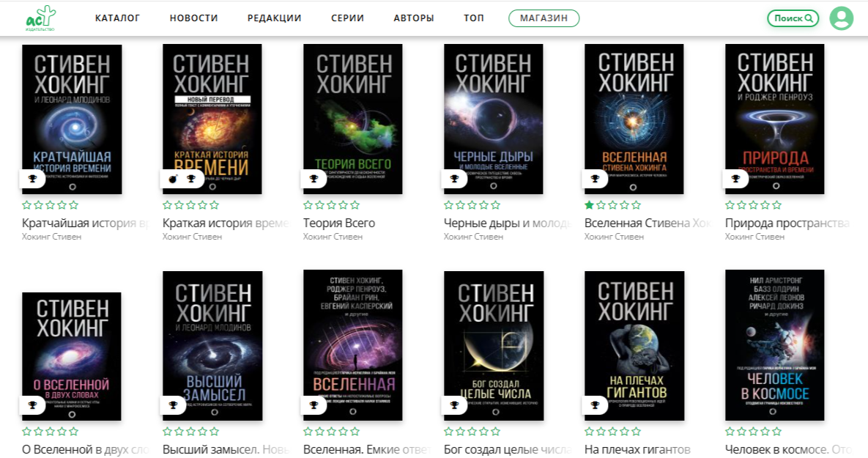Click author link Хокинг Стивен under Черные дыры
This screenshot has height=458, width=868.
tap(473, 237)
